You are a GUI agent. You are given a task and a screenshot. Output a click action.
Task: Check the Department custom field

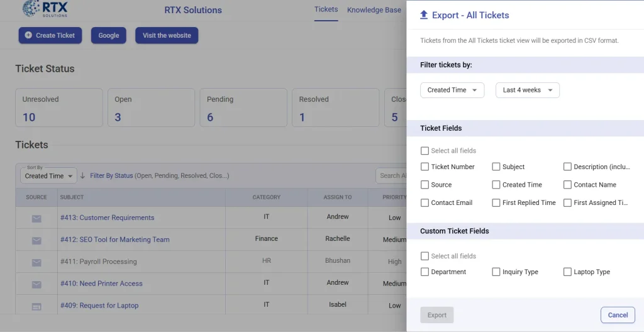[425, 272]
